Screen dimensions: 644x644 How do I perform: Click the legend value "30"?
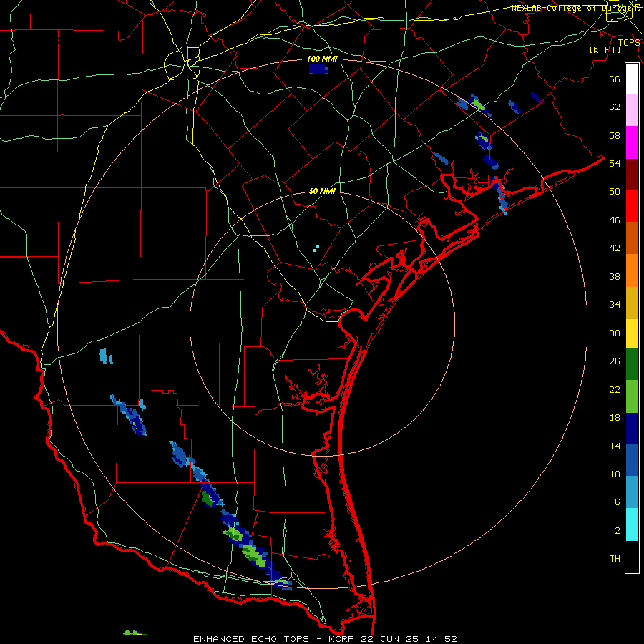pyautogui.click(x=615, y=333)
